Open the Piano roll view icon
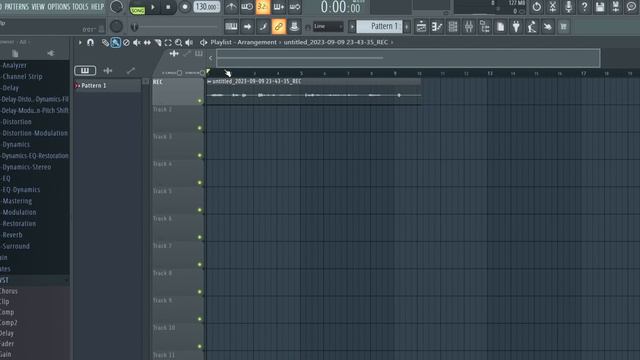 [x=437, y=27]
